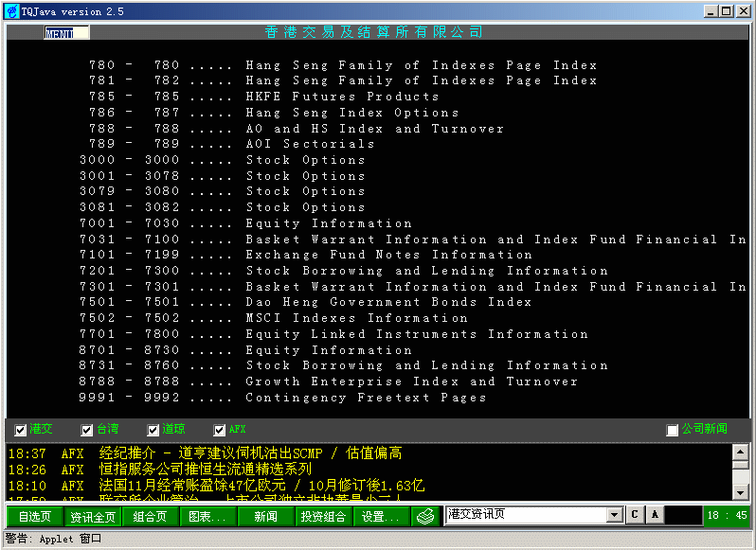Image resolution: width=756 pixels, height=550 pixels.
Task: Select Dao Heng Government Bonds Index row
Action: click(x=305, y=302)
